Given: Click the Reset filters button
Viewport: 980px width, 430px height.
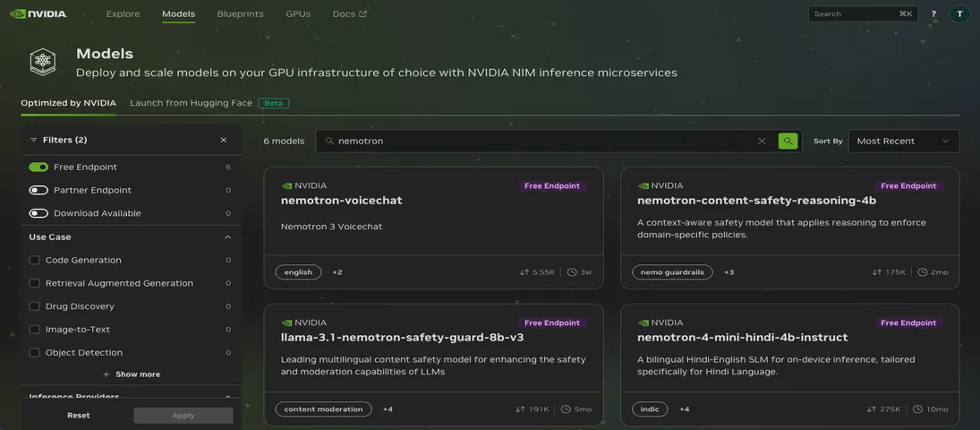Looking at the screenshot, I should coord(79,416).
